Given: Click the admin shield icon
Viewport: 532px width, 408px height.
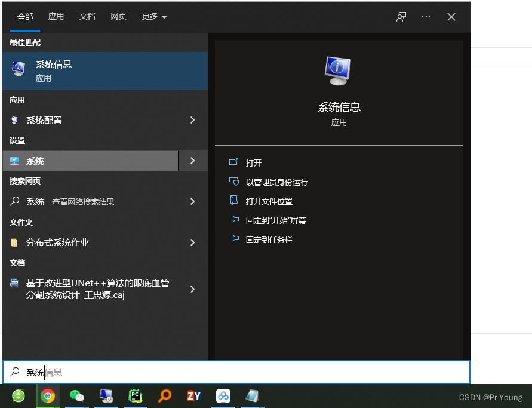Looking at the screenshot, I should 234,182.
